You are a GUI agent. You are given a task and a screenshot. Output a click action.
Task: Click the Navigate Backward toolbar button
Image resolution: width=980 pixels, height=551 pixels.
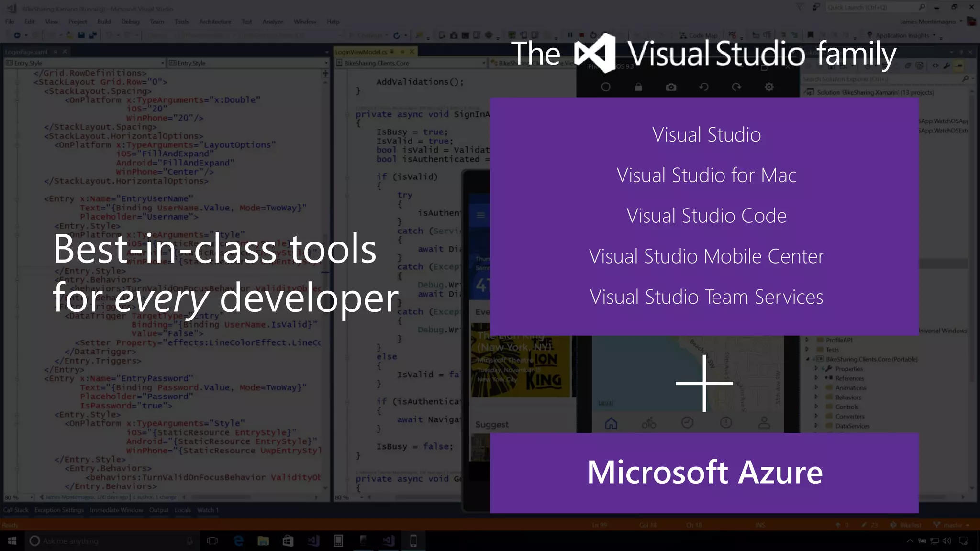point(17,35)
